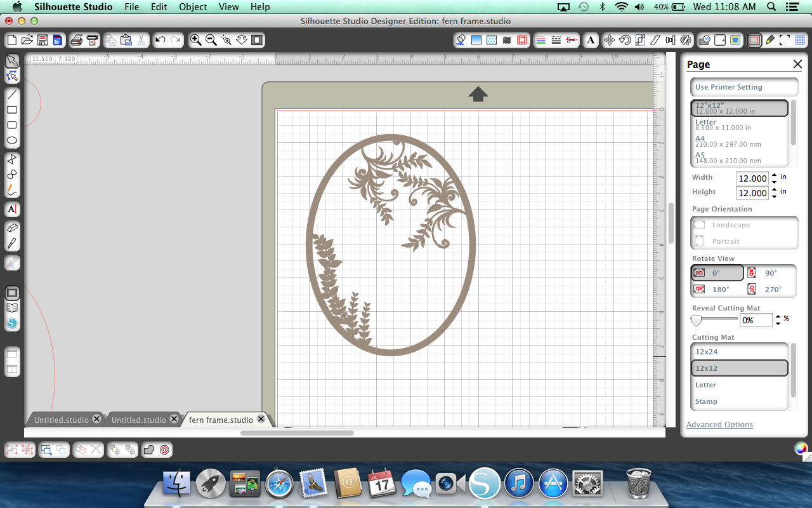Increase page Height with the up arrow
This screenshot has height=508, width=812.
[775, 190]
